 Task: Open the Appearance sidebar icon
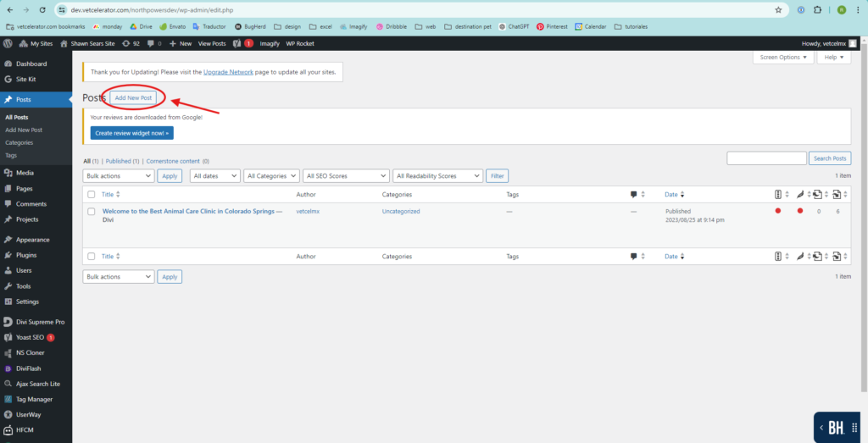pos(8,240)
